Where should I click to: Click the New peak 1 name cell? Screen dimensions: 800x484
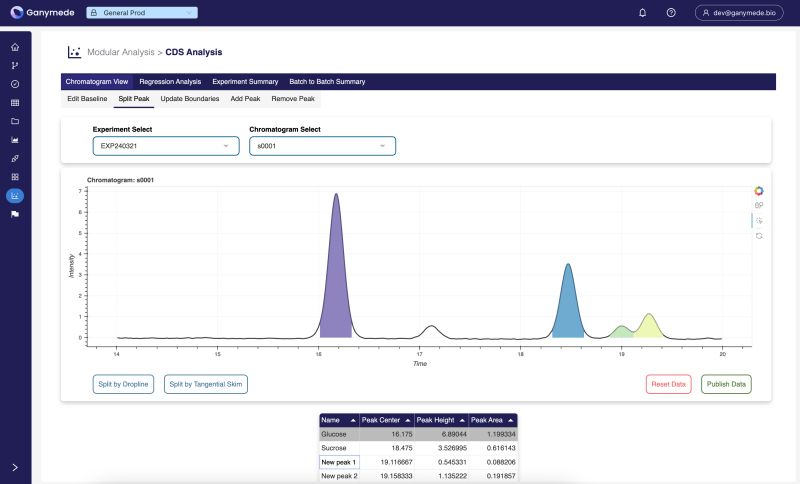click(x=339, y=462)
